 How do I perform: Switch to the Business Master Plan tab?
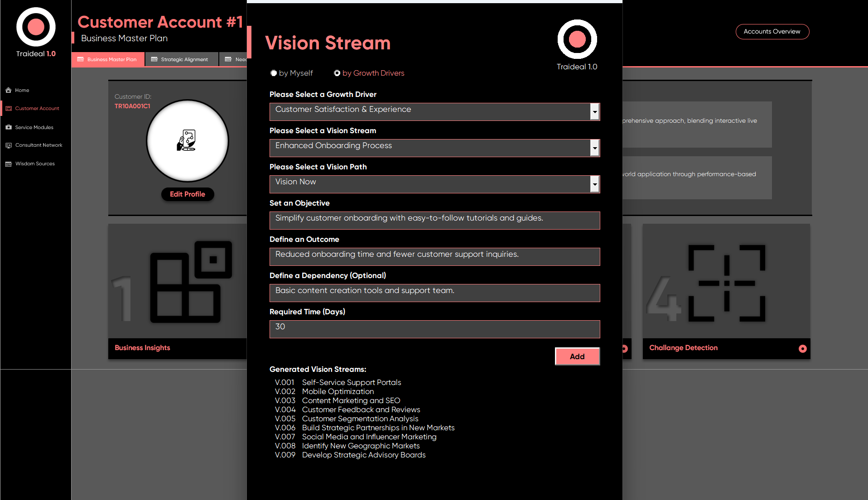108,59
